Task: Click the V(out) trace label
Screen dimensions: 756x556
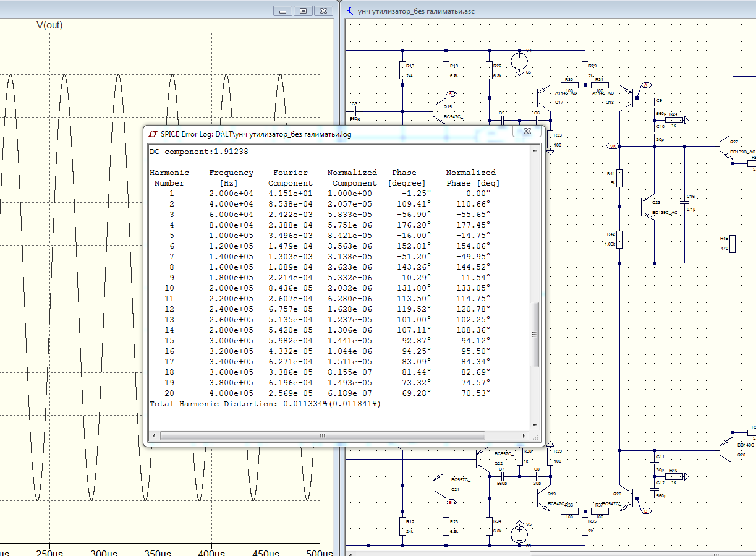Action: 49,25
